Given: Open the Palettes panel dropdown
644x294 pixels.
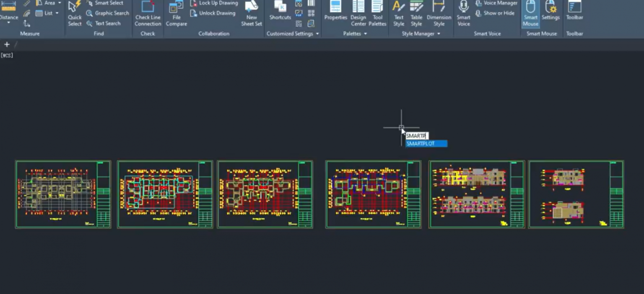Looking at the screenshot, I should point(365,34).
